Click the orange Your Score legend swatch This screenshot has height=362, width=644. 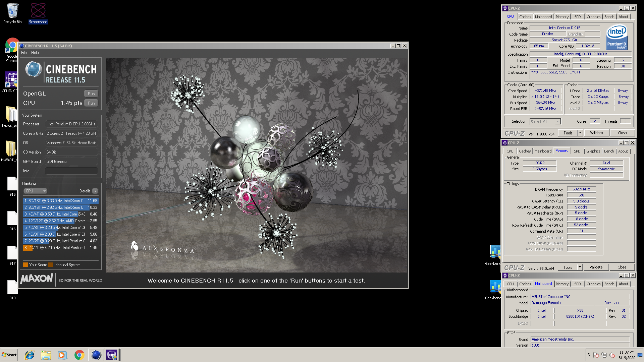coord(25,265)
